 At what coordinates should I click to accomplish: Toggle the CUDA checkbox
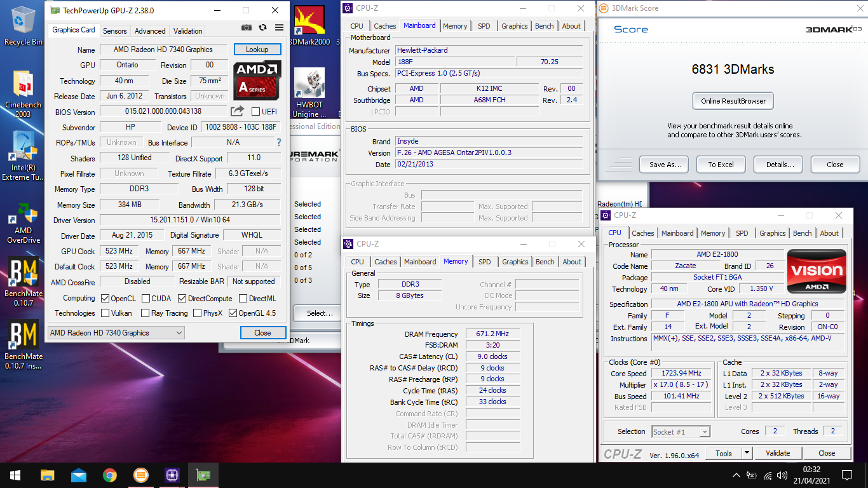[x=146, y=298]
